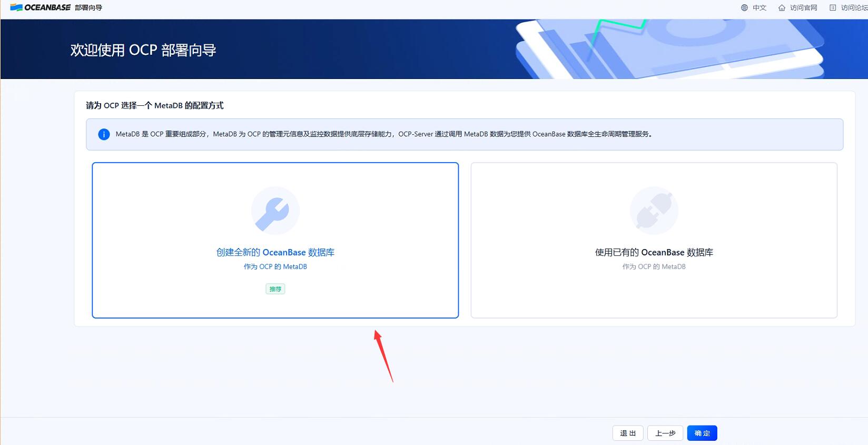This screenshot has height=445, width=868.
Task: Select 创建全新的 OceanBase 数据库 card
Action: click(x=275, y=240)
